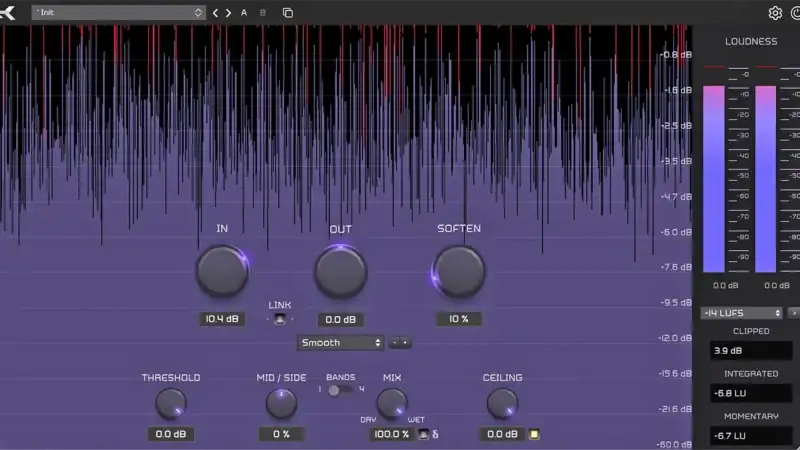Screen dimensions: 800x450
Task: Click the MIX dry/wet knob
Action: point(392,403)
